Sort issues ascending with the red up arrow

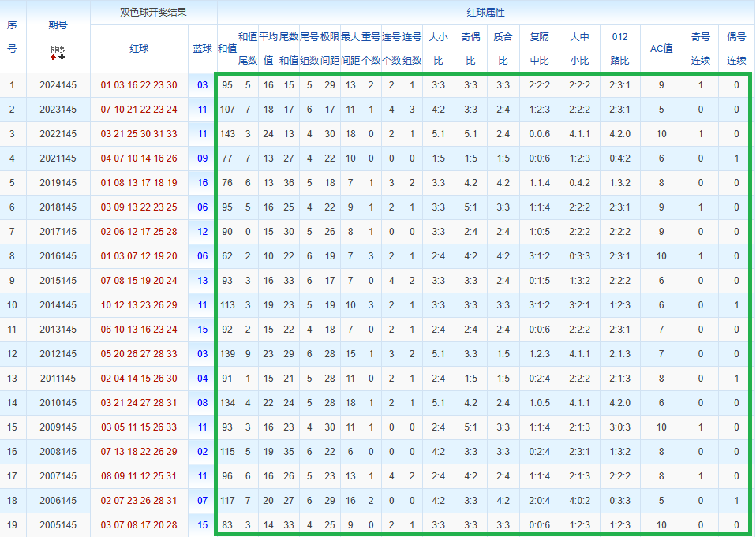coord(53,58)
